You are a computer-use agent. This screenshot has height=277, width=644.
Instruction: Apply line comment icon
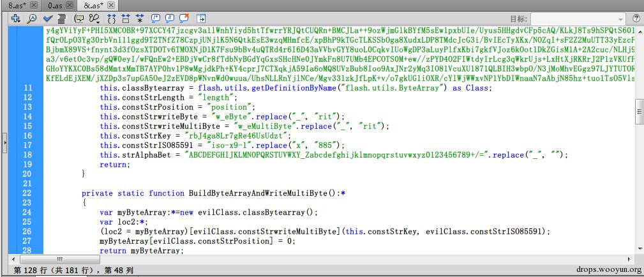coord(170,19)
